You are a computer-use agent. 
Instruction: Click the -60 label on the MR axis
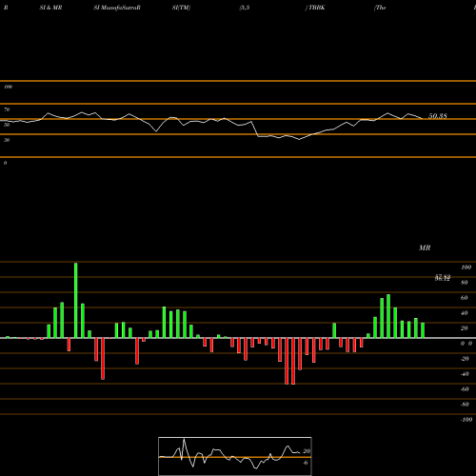point(465,389)
